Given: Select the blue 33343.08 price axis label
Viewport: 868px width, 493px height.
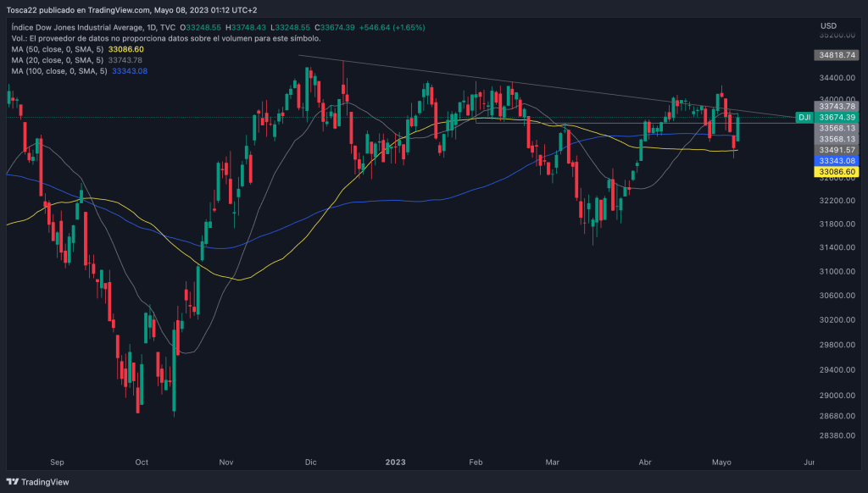Looking at the screenshot, I should tap(835, 160).
